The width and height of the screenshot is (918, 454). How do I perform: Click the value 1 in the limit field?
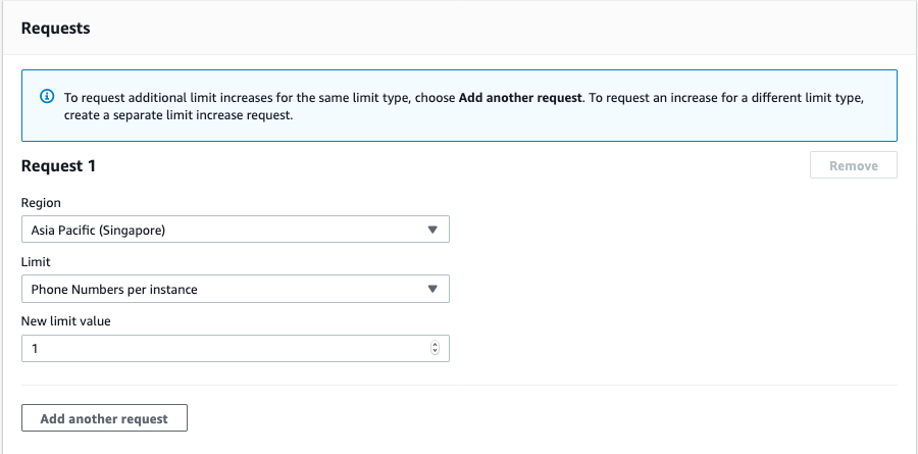(34, 349)
